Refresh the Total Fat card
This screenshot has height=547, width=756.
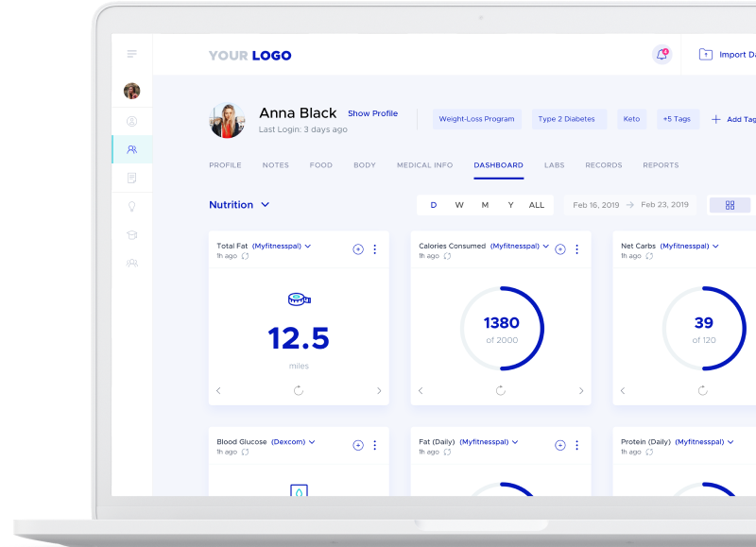299,390
